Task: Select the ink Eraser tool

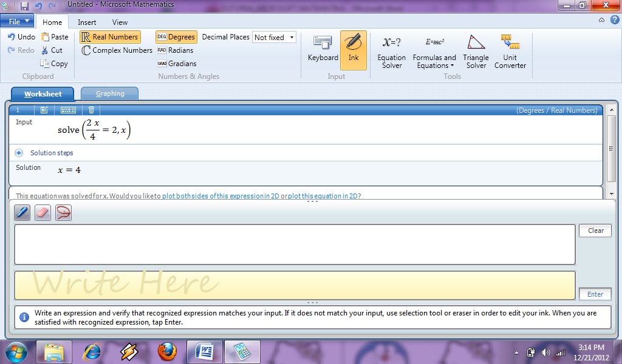Action: point(43,213)
